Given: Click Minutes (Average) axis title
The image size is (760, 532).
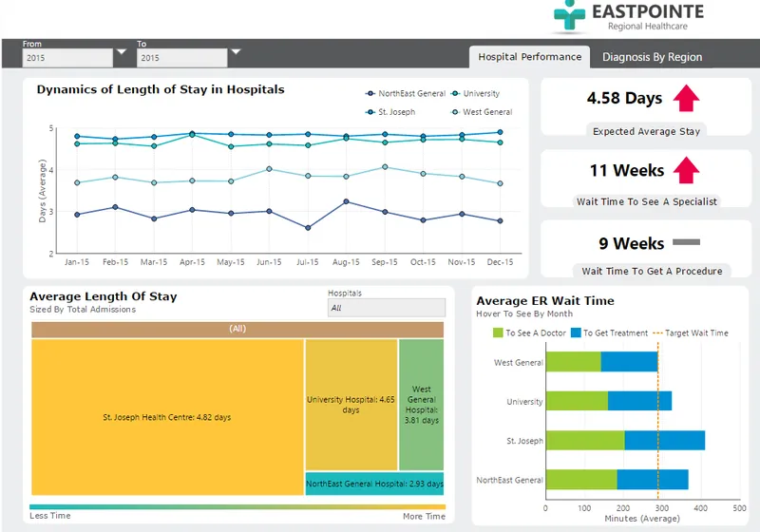Looking at the screenshot, I should 642,519.
